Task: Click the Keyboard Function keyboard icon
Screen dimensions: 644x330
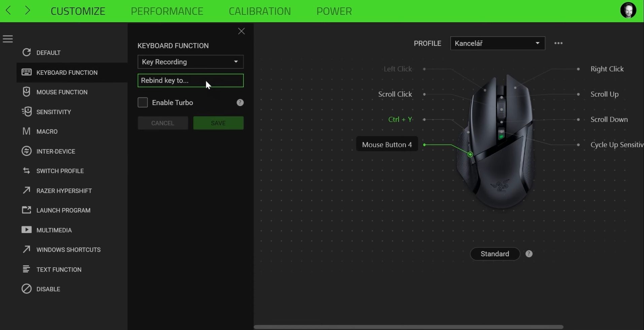Action: point(27,72)
